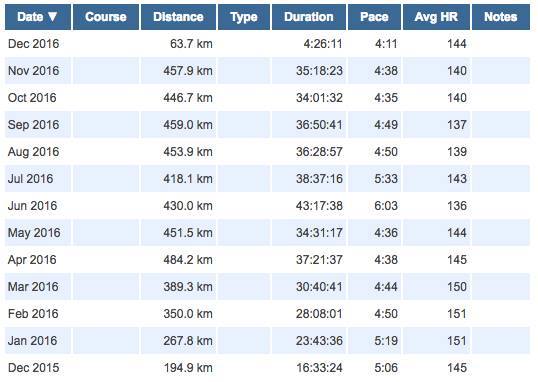Select the Mar 2016 date entry

pos(33,287)
